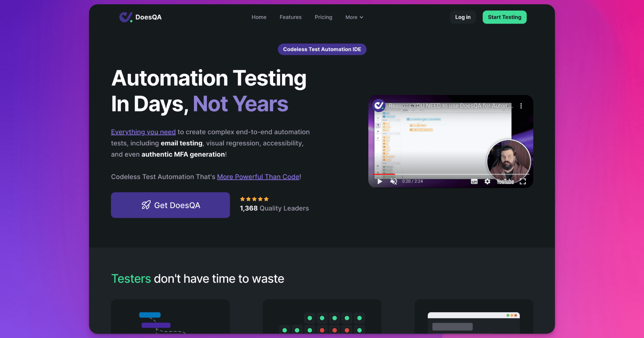644x338 pixels.
Task: Click the five-star rating
Action: coord(254,199)
